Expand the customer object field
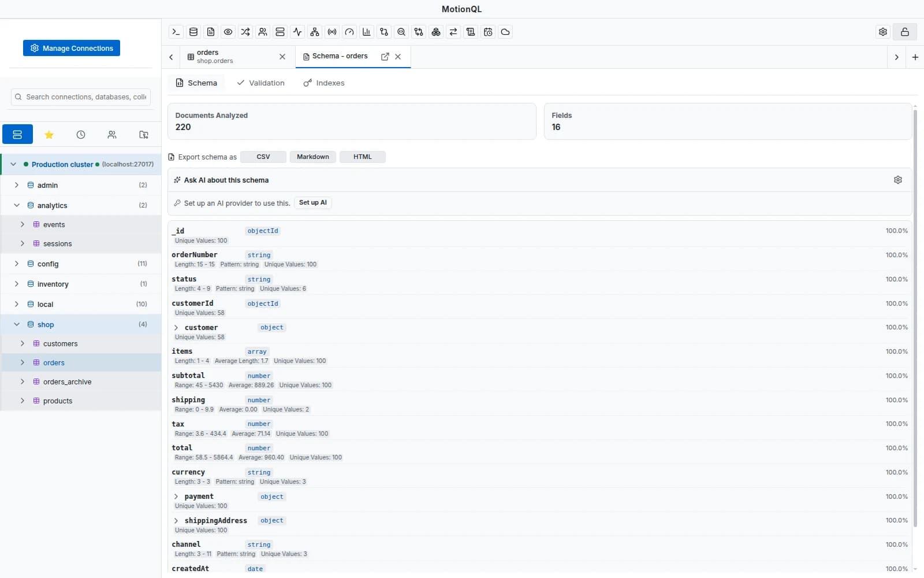This screenshot has width=924, height=578. coord(176,328)
